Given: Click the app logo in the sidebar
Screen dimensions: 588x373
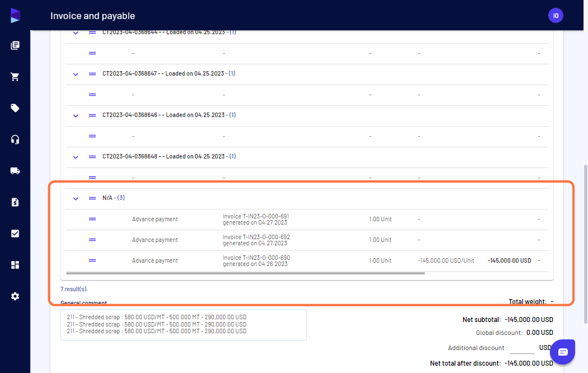Looking at the screenshot, I should (15, 15).
